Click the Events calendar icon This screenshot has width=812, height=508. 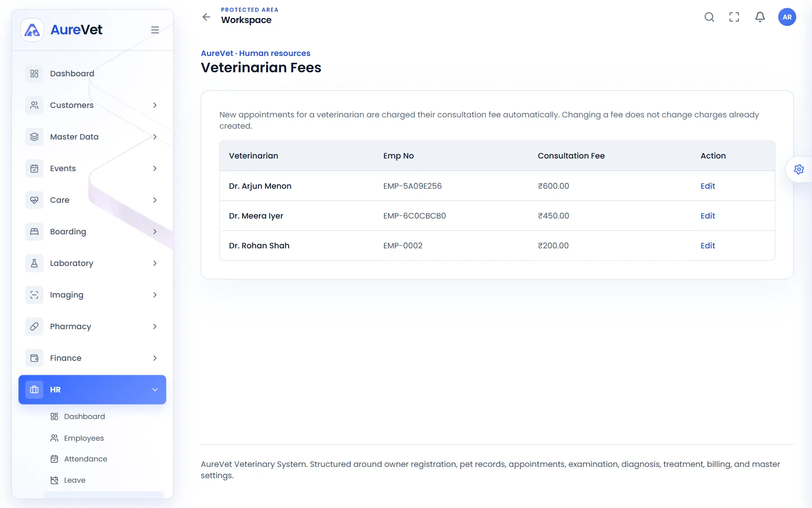[x=34, y=168]
